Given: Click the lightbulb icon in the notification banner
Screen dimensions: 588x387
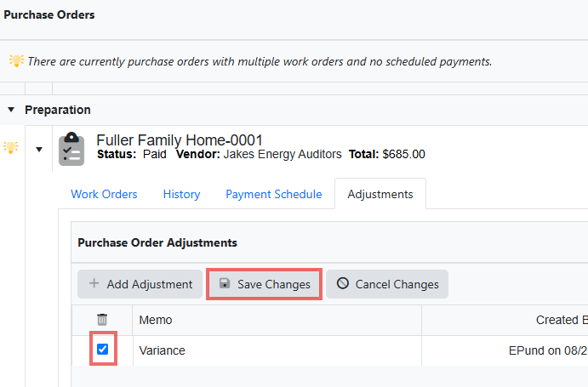Looking at the screenshot, I should click(16, 60).
